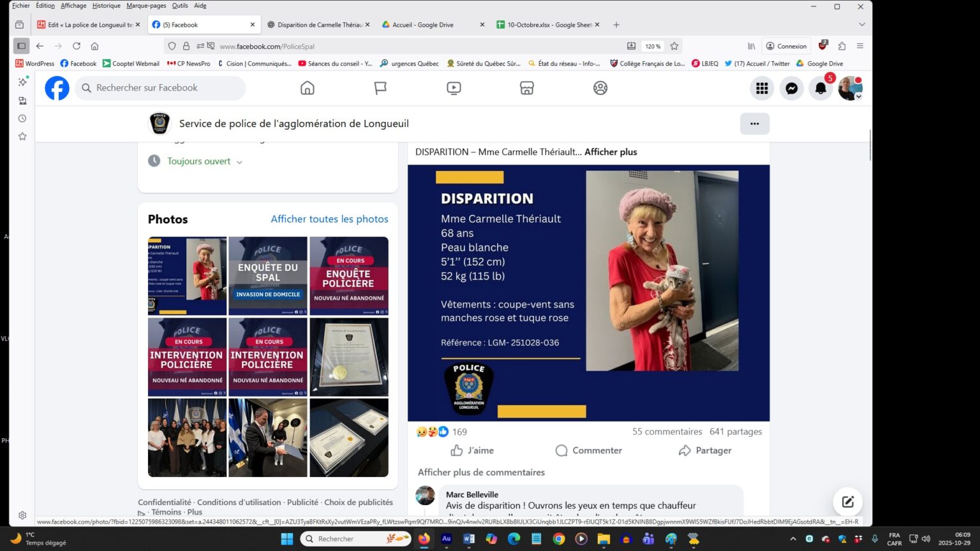Like the disparition post with J'aime
This screenshot has height=551, width=980.
472,450
